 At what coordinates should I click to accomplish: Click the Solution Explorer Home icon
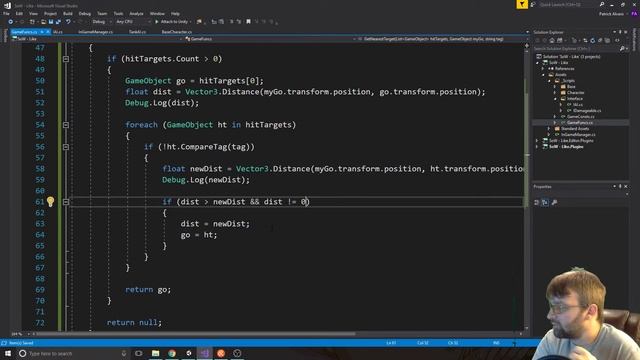[552, 40]
